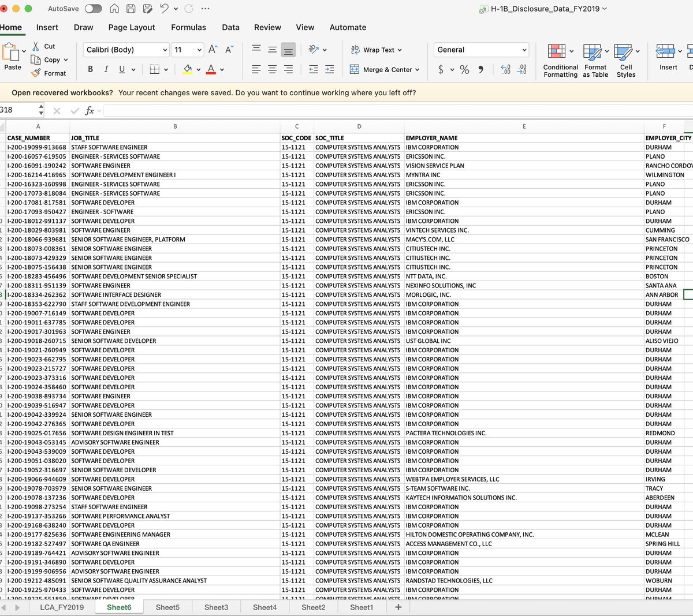693x616 pixels.
Task: Open Cell Styles gallery
Action: click(x=626, y=61)
